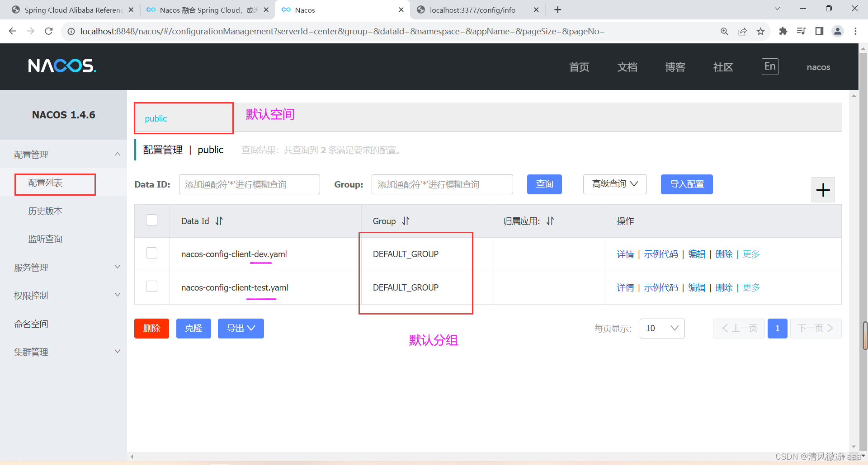Open 更多 for nacos-config-client-dev.yaml
Screen dimensions: 868x465
(751, 254)
